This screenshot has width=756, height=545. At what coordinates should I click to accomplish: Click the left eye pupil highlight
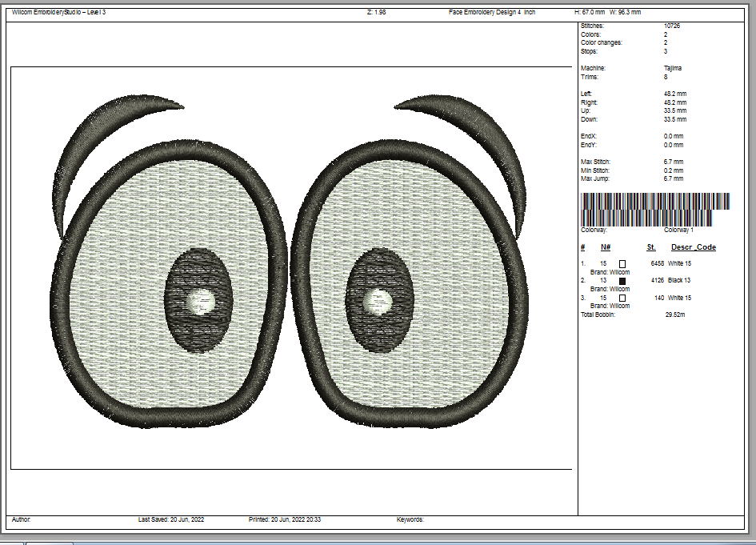[201, 302]
